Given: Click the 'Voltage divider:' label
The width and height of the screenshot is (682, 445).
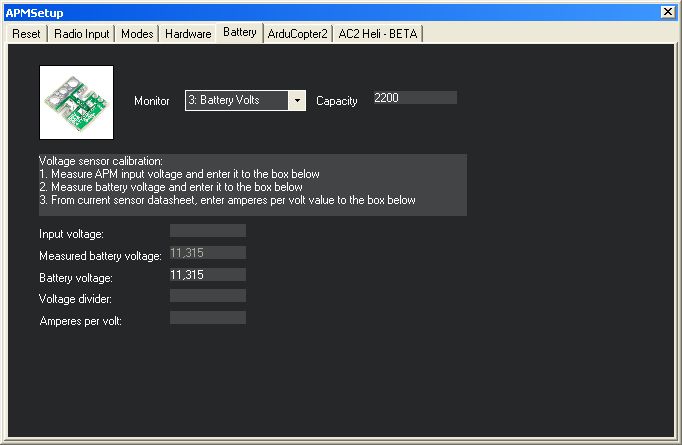Looking at the screenshot, I should (x=75, y=299).
